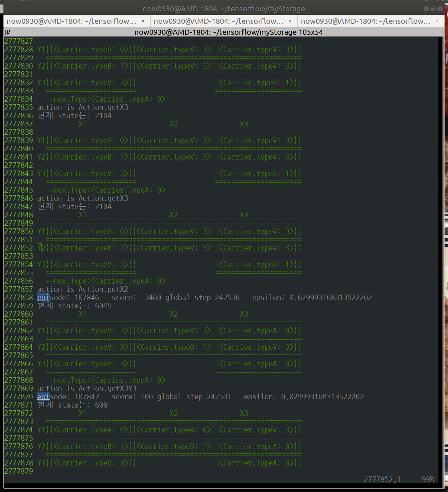448x492 pixels.
Task: Place cursor on Y2 at line 2777852
Action: [x=39, y=248]
